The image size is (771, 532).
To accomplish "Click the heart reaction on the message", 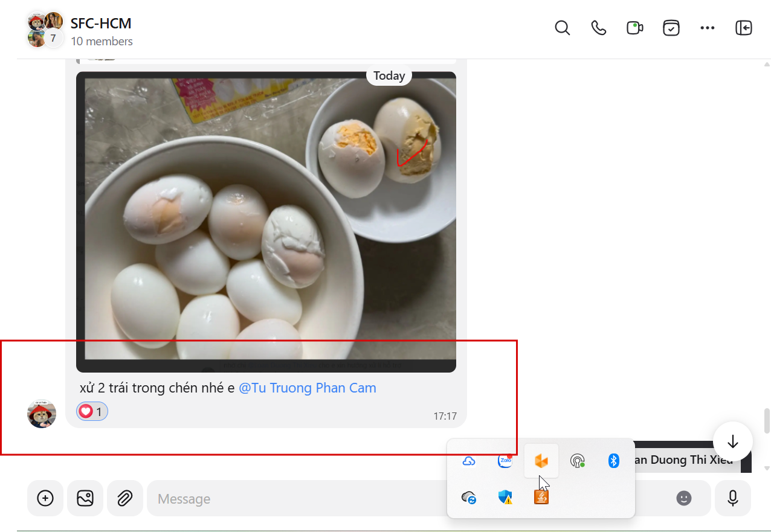I will pos(92,412).
